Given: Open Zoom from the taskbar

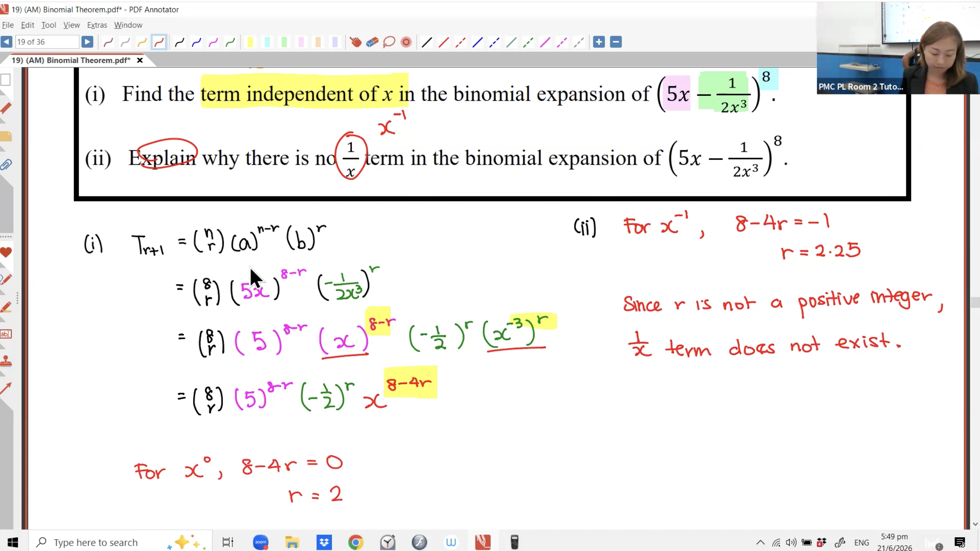Looking at the screenshot, I should pos(260,542).
